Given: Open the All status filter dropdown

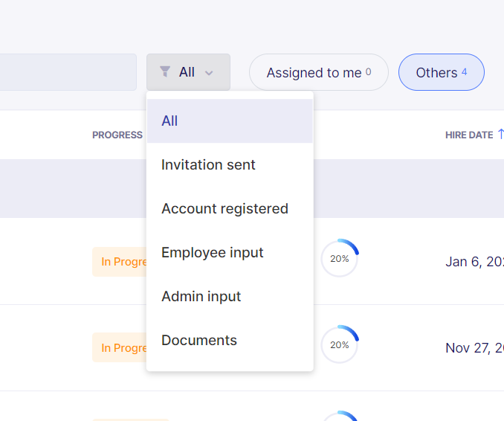Looking at the screenshot, I should (188, 72).
